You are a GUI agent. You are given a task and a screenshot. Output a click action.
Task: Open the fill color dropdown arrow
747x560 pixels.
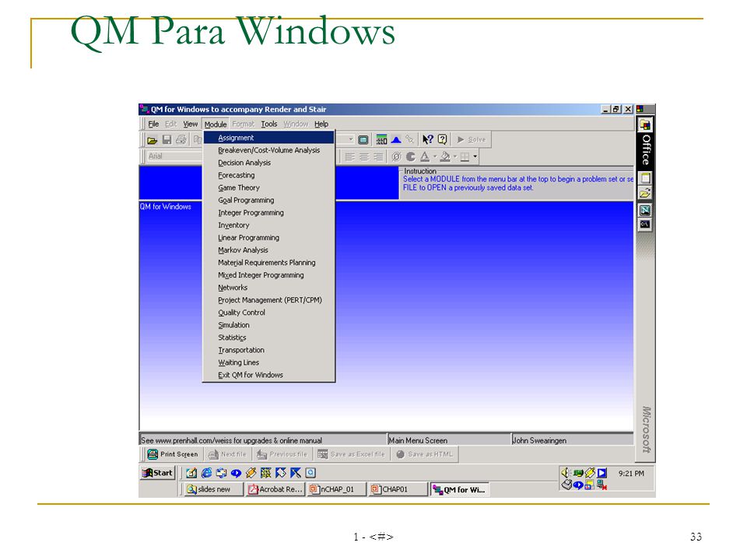455,156
